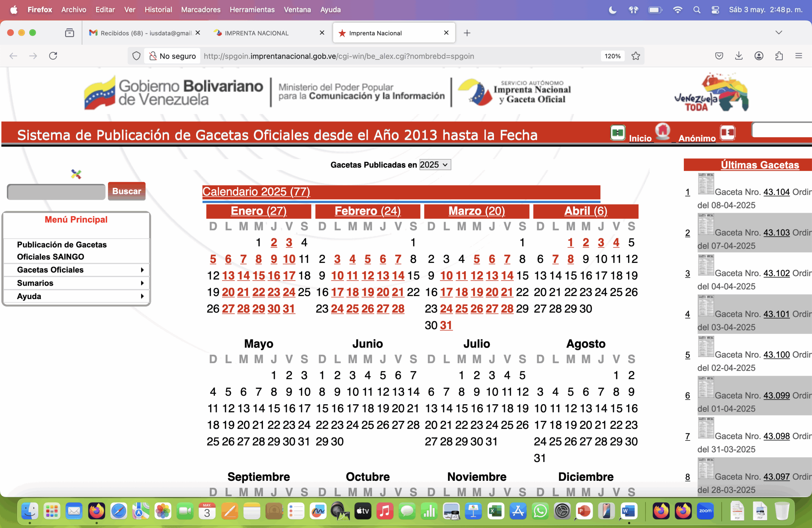Viewport: 812px width, 528px height.
Task: Open Safari from the Dock
Action: (x=118, y=511)
